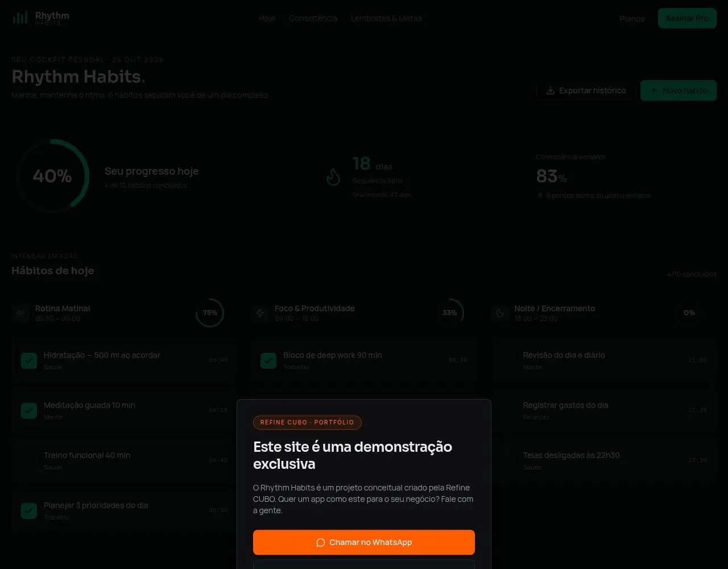The image size is (728, 569).
Task: Click the '83%' weekly consistency value
Action: click(x=552, y=176)
